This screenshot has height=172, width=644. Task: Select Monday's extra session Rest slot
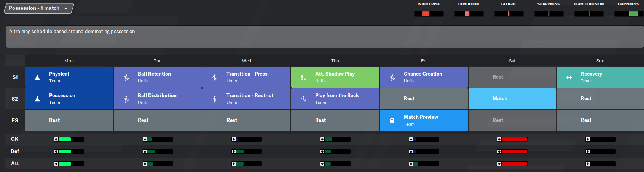69,121
